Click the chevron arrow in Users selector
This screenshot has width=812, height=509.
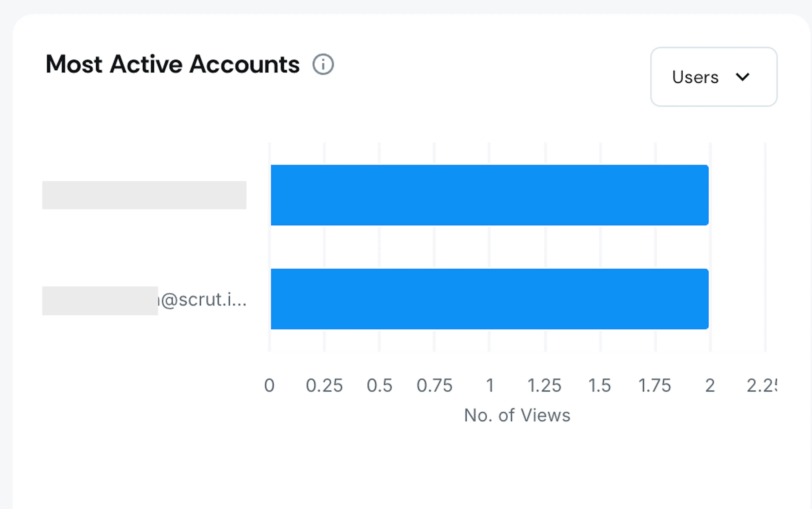pos(742,77)
